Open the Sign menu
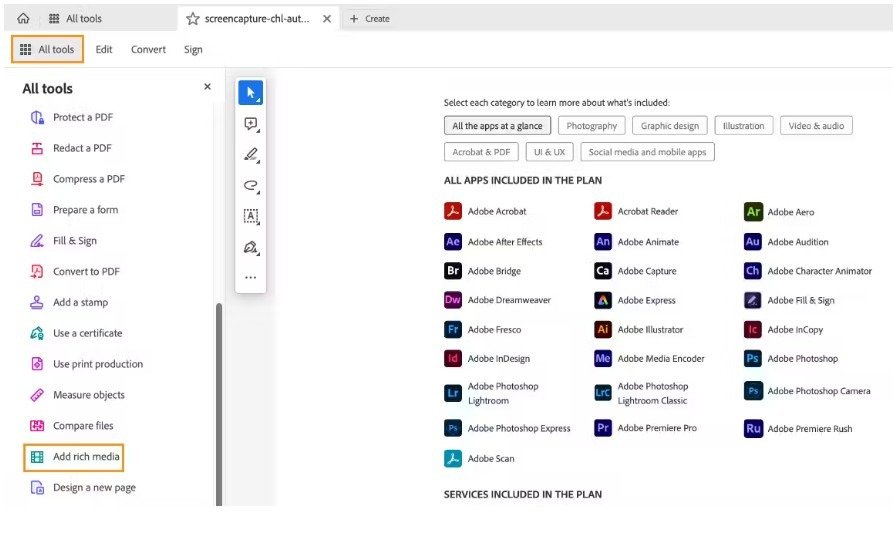Viewport: 895px width, 536px height. click(193, 50)
